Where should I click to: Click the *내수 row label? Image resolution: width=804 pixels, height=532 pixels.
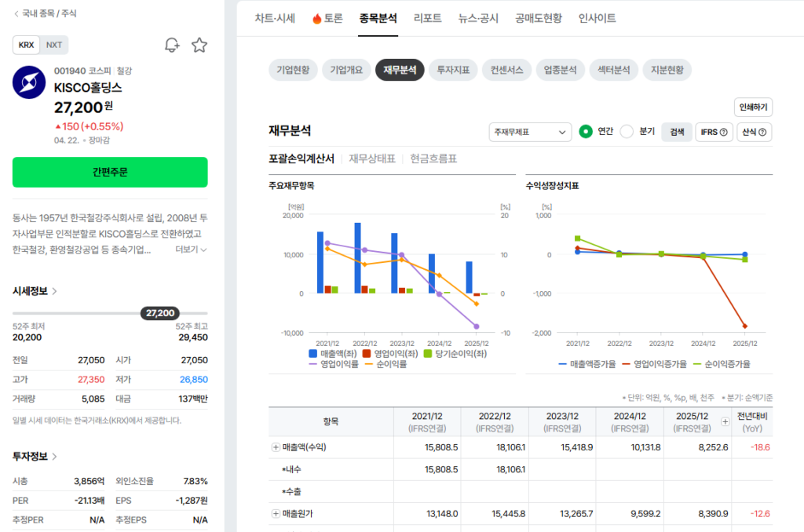pos(291,469)
